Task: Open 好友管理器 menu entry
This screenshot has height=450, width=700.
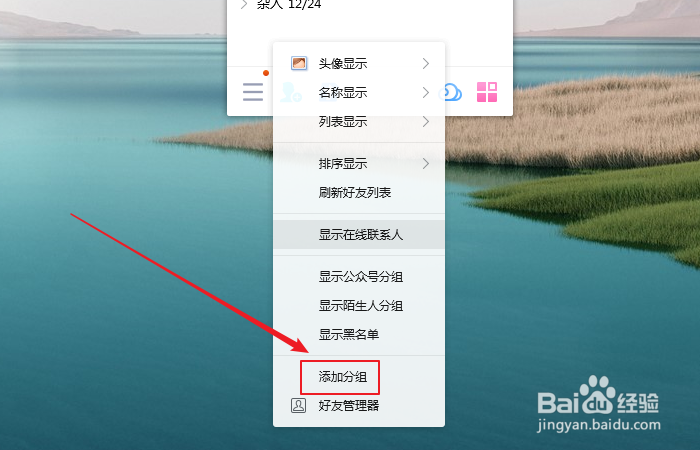Action: click(x=359, y=405)
